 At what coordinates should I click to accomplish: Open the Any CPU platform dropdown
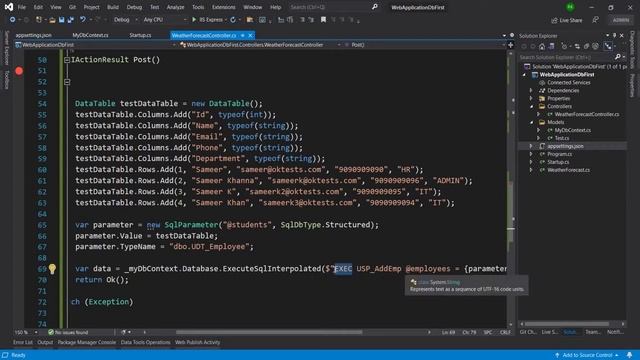(164, 20)
